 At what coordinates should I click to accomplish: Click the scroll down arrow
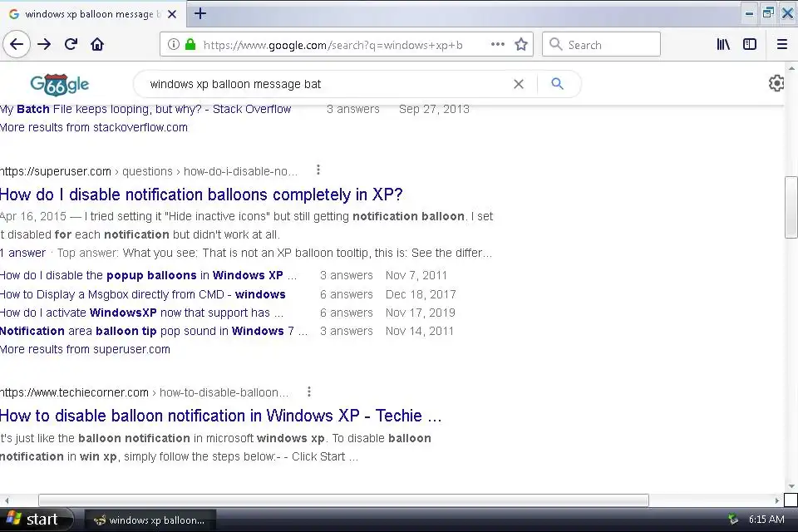tap(791, 486)
